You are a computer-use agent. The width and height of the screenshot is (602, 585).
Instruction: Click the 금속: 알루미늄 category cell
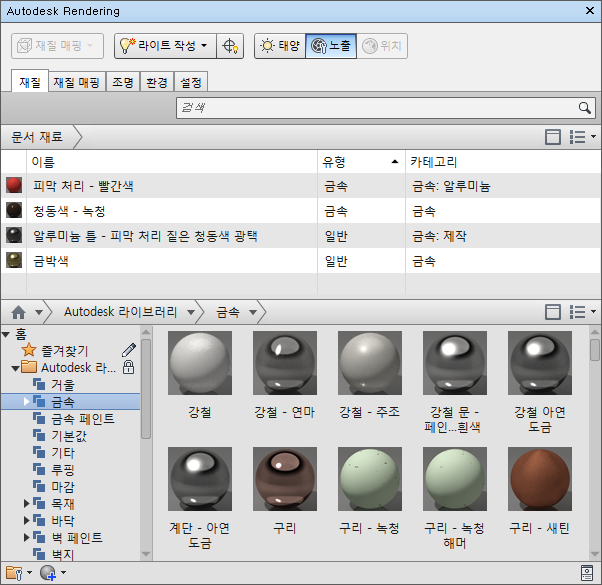[451, 186]
